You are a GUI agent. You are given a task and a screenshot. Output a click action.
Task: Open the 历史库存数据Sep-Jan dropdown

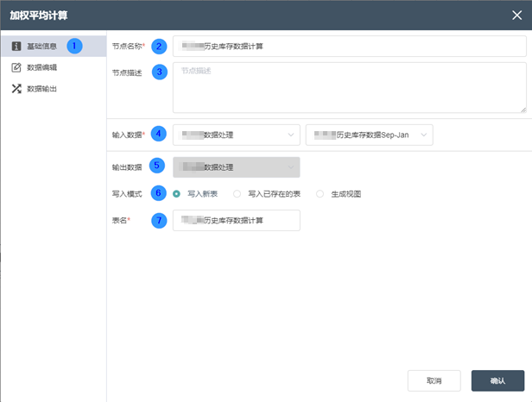369,135
